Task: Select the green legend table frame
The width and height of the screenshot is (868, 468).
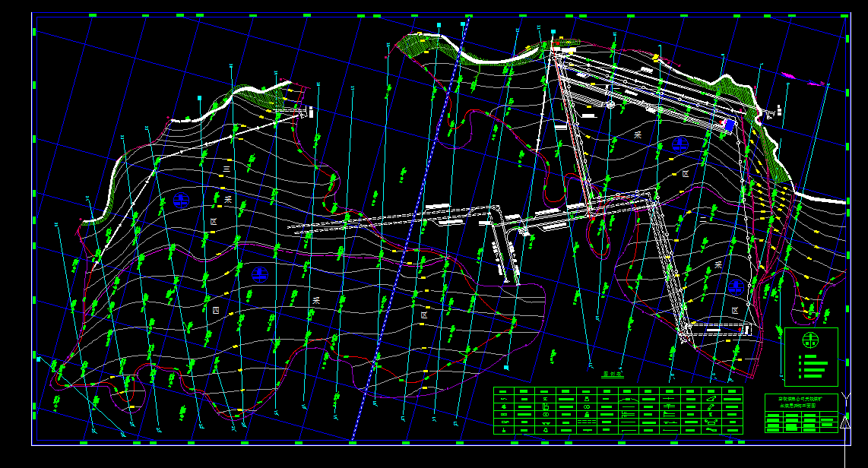Action: pyautogui.click(x=619, y=410)
